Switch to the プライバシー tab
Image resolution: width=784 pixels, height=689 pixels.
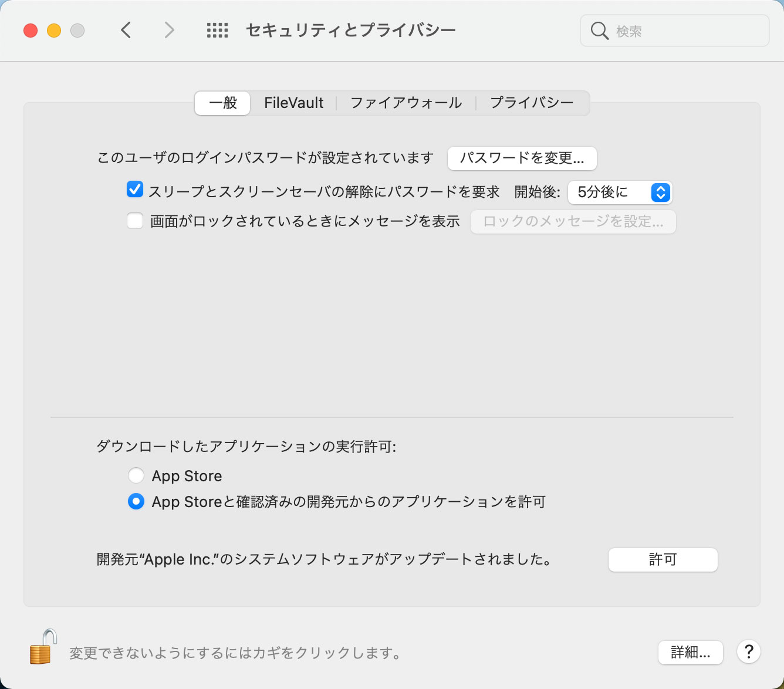click(x=532, y=103)
